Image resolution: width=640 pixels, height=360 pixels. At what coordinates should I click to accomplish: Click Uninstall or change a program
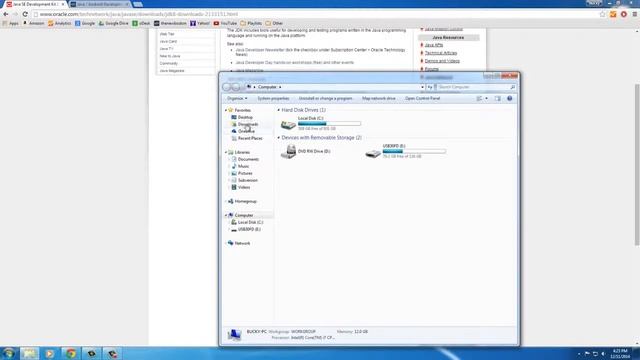coord(325,98)
